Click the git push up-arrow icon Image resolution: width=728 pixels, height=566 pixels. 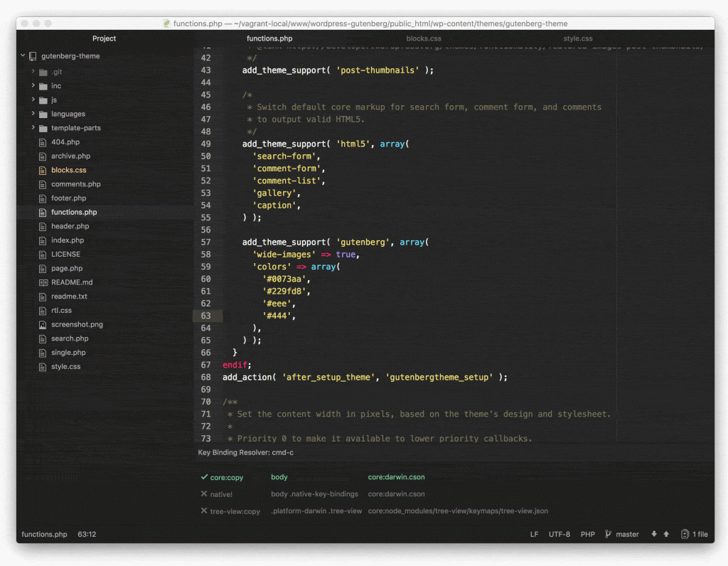[666, 534]
